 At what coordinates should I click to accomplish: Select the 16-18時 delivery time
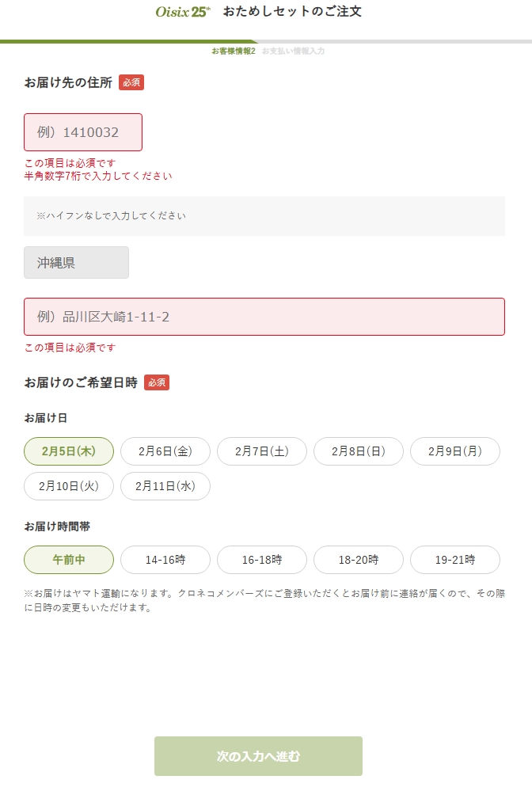(262, 560)
